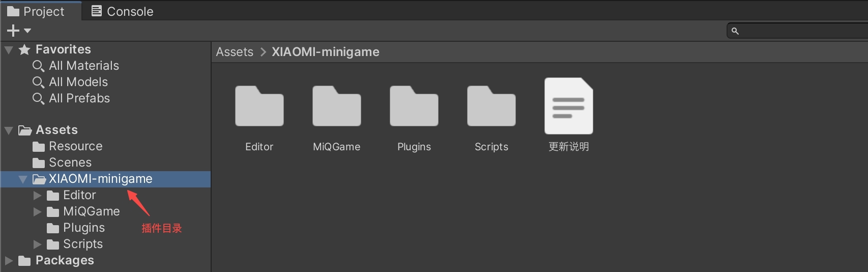Open the Editor folder icon in grid
The width and height of the screenshot is (868, 272).
tap(259, 106)
